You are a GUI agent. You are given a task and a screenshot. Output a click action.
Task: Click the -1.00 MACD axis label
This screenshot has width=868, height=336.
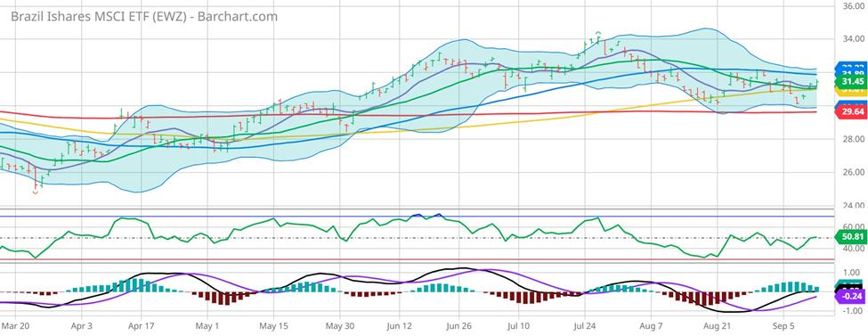[853, 312]
